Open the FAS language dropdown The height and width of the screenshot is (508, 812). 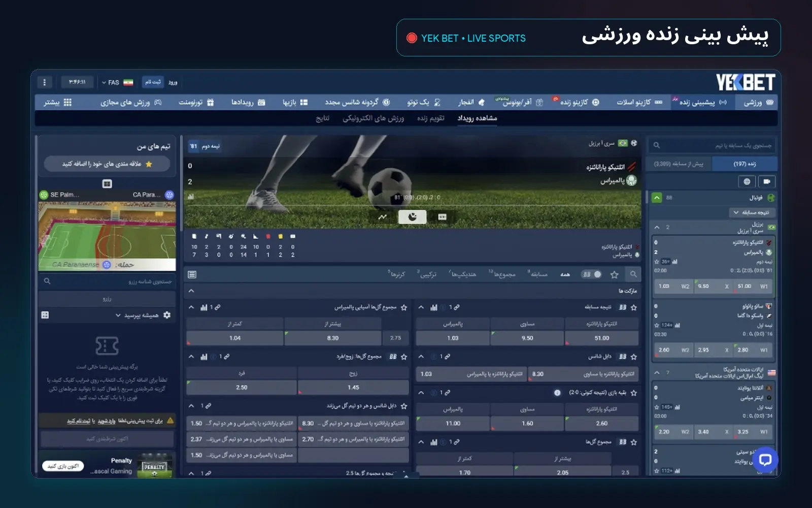(x=117, y=82)
